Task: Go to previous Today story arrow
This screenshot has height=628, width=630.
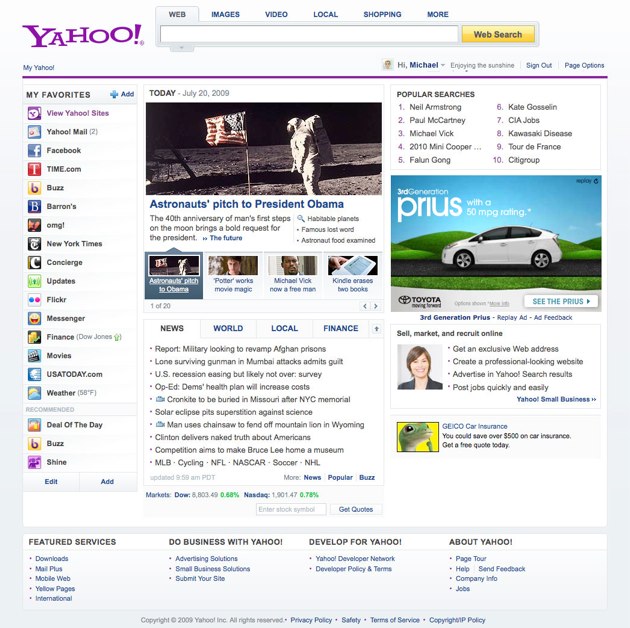Action: click(x=364, y=306)
